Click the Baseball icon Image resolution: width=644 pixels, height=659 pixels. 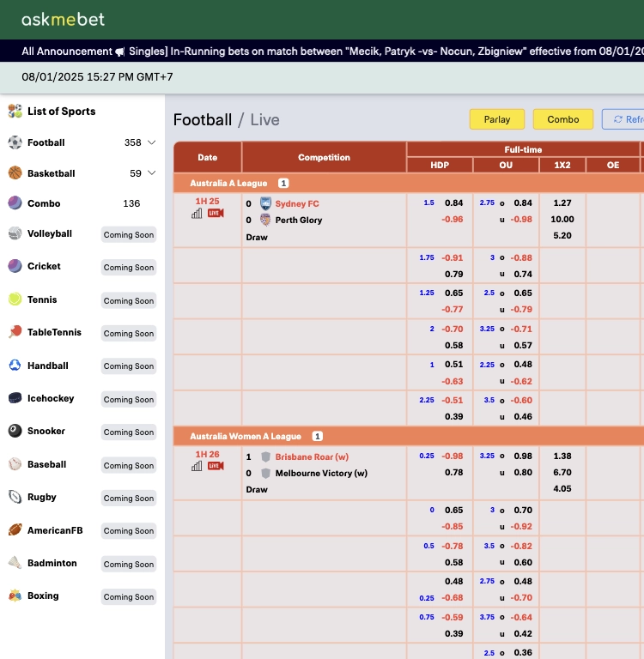pyautogui.click(x=15, y=464)
